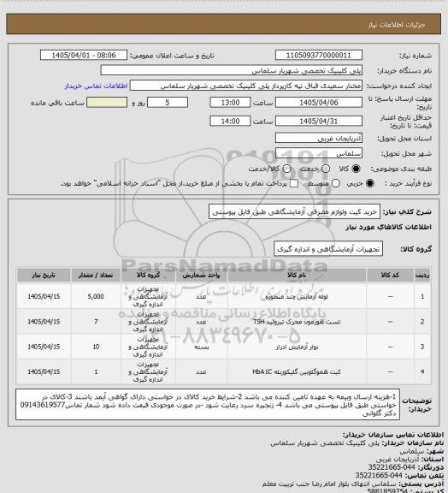The width and height of the screenshot is (448, 493).
Task: Click the نام دستگاه خریدار field
Action: coord(231,70)
